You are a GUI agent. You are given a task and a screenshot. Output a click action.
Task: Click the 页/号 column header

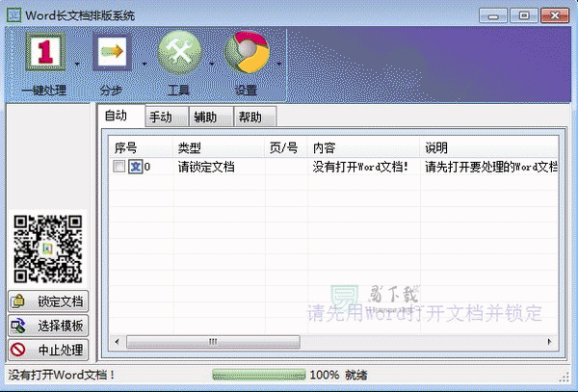click(x=286, y=147)
